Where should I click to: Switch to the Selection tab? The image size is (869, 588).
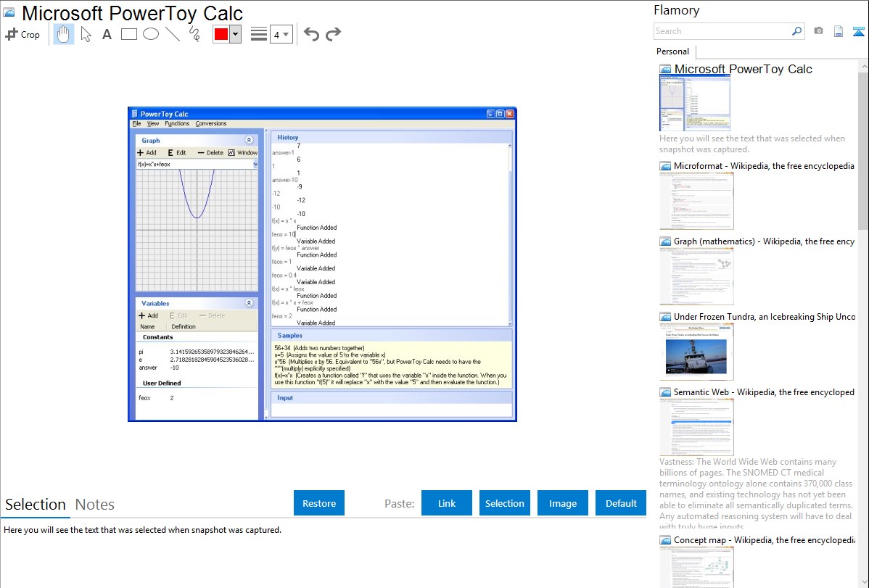click(36, 505)
